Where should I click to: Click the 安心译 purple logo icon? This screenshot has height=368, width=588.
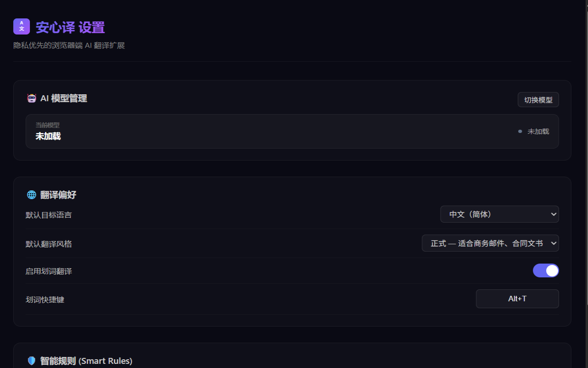(x=22, y=27)
